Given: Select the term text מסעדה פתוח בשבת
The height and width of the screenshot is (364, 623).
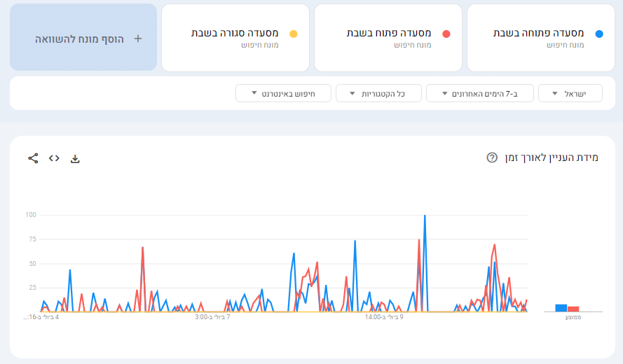Looking at the screenshot, I should (x=389, y=33).
